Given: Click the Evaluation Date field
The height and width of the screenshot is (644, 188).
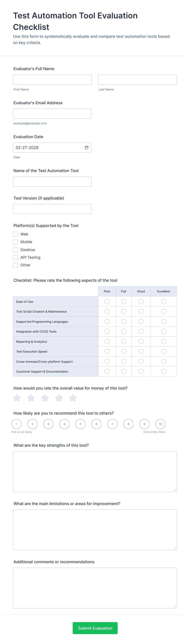Looking at the screenshot, I should 49,148.
